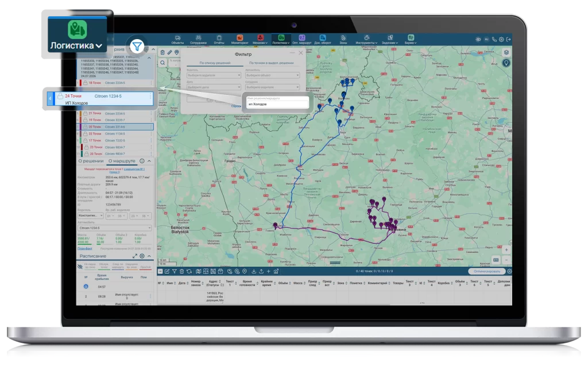
Task: Toggle the Простой filter
Action: pos(145,267)
